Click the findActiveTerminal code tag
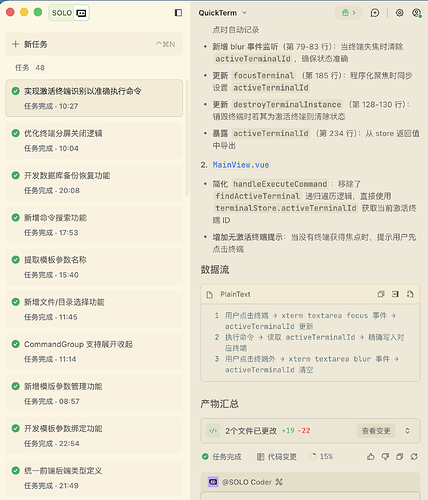The width and height of the screenshot is (428, 500). coord(257,196)
